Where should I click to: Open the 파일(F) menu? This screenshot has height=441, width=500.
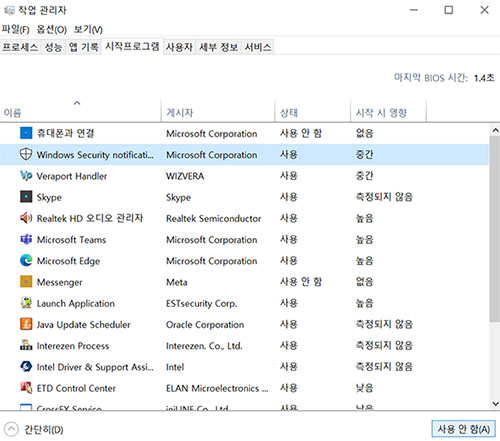[15, 29]
